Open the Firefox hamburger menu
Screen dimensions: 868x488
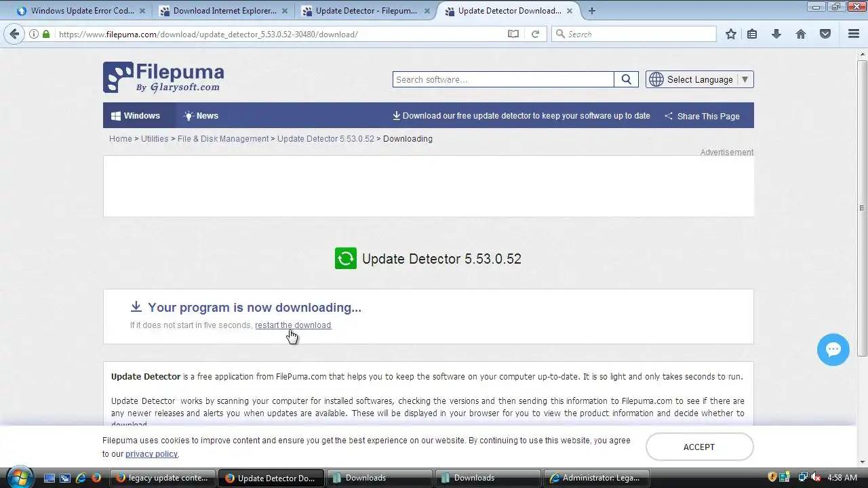[854, 34]
